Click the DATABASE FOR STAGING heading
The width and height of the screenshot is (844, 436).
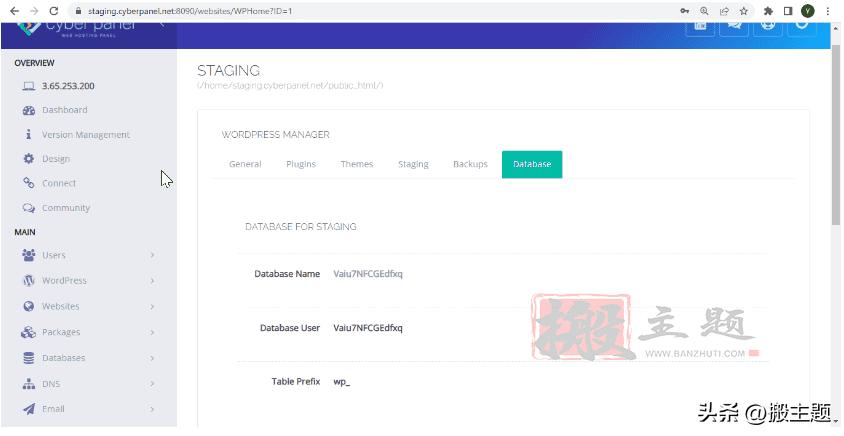point(301,227)
